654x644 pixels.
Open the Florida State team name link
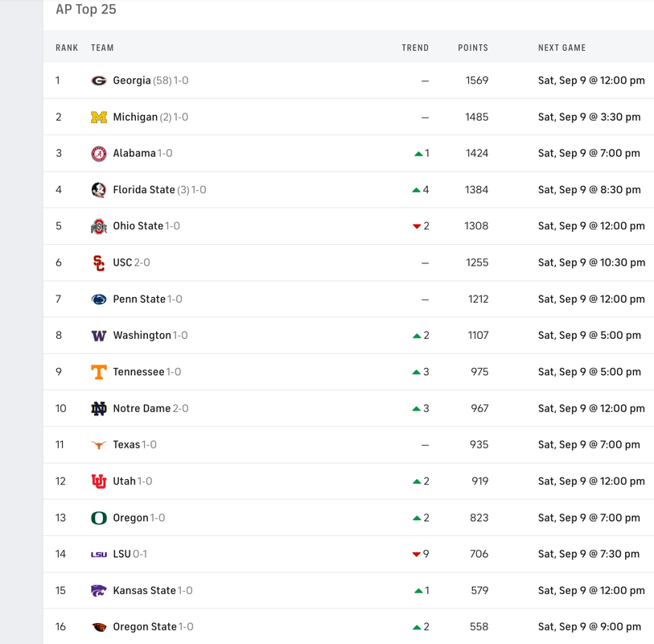point(144,190)
